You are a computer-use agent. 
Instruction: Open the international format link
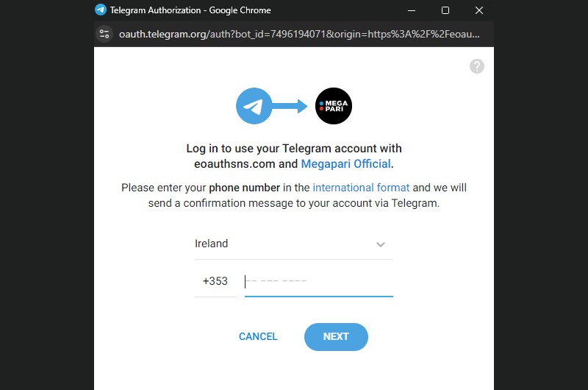361,188
